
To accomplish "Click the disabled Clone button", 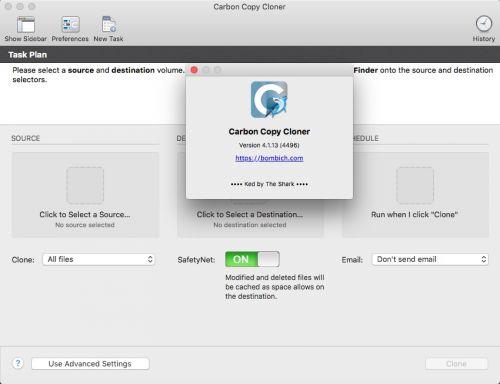I will (456, 364).
